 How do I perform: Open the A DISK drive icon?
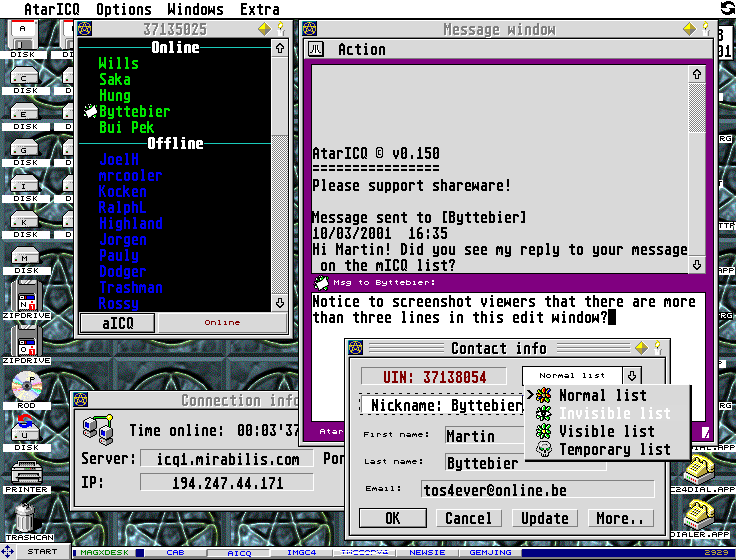tap(23, 39)
